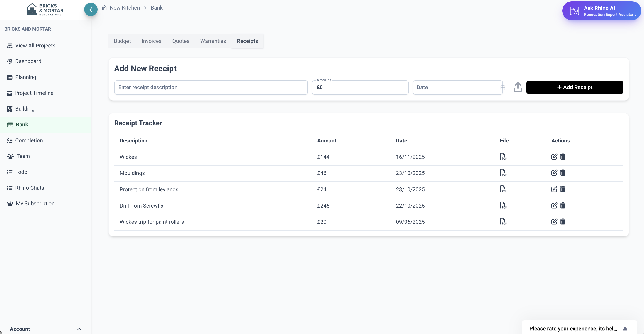644x334 pixels.
Task: Click the home icon in breadcrumb
Action: (x=104, y=8)
